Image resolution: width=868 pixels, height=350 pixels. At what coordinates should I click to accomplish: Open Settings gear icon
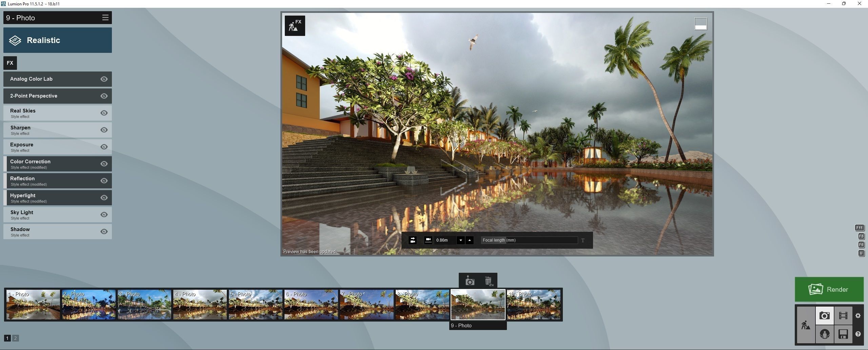[858, 316]
